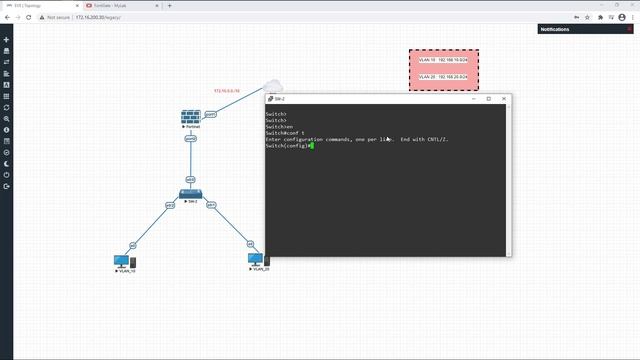This screenshot has height=360, width=640.
Task: Click the Notifications panel header
Action: 585,29
